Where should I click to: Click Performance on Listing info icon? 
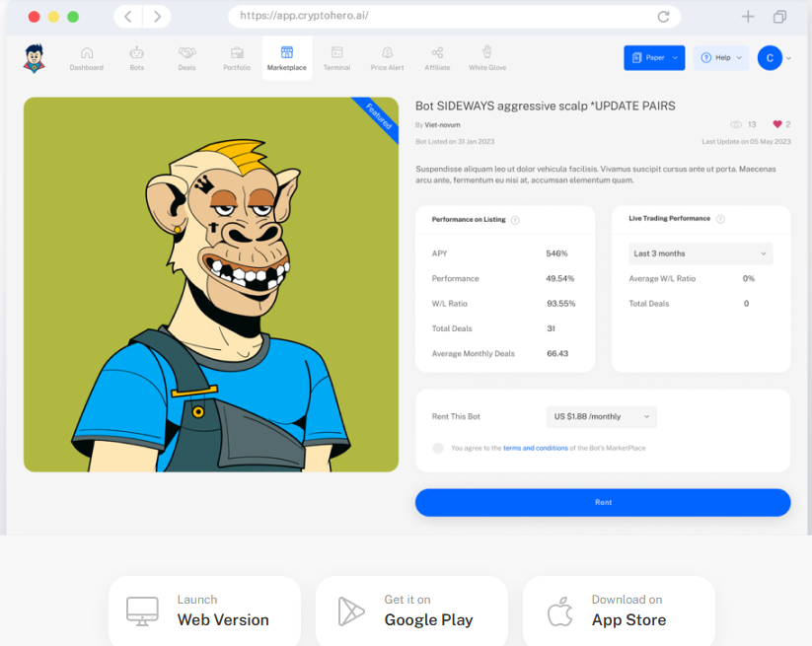(515, 220)
